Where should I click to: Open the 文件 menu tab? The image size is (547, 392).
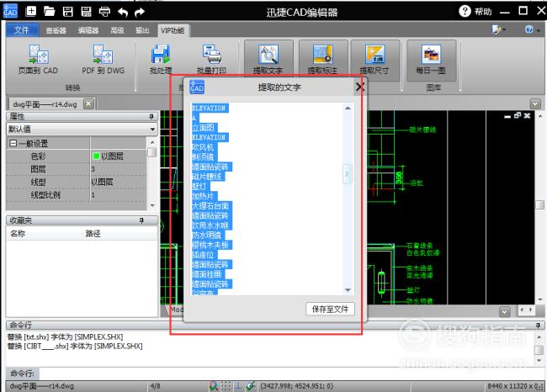tap(22, 30)
